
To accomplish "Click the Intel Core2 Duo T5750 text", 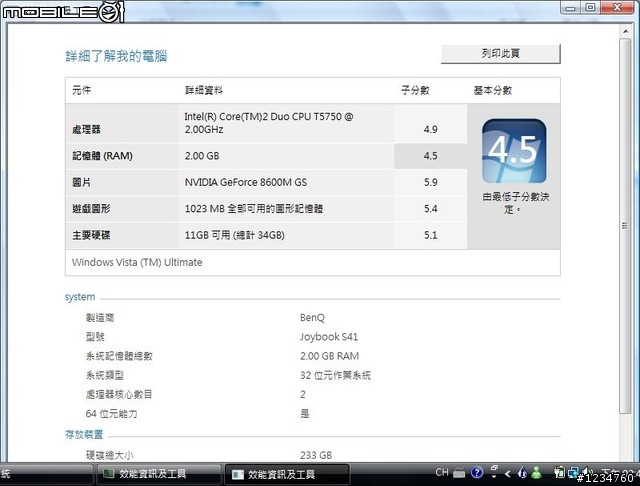I will coord(269,123).
